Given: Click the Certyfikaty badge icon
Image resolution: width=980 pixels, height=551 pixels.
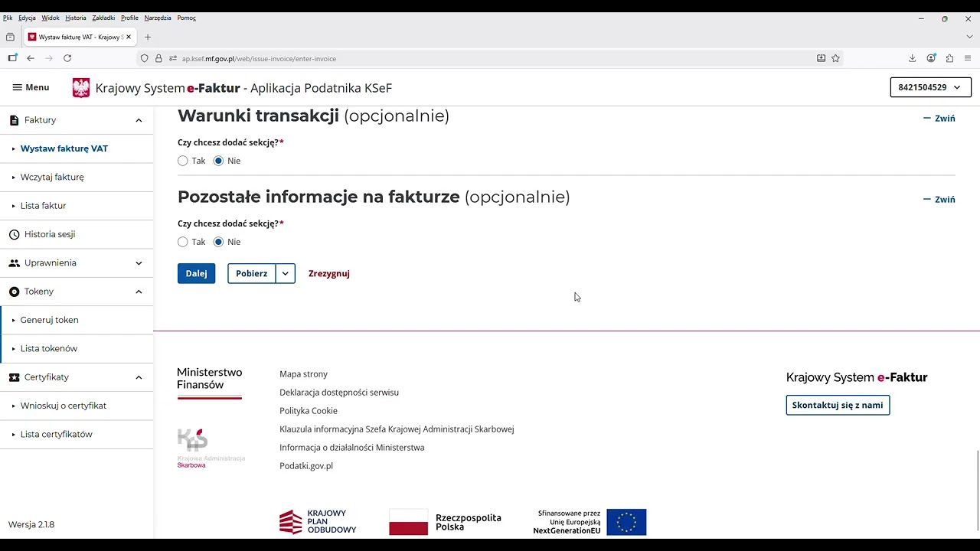Looking at the screenshot, I should coord(14,377).
